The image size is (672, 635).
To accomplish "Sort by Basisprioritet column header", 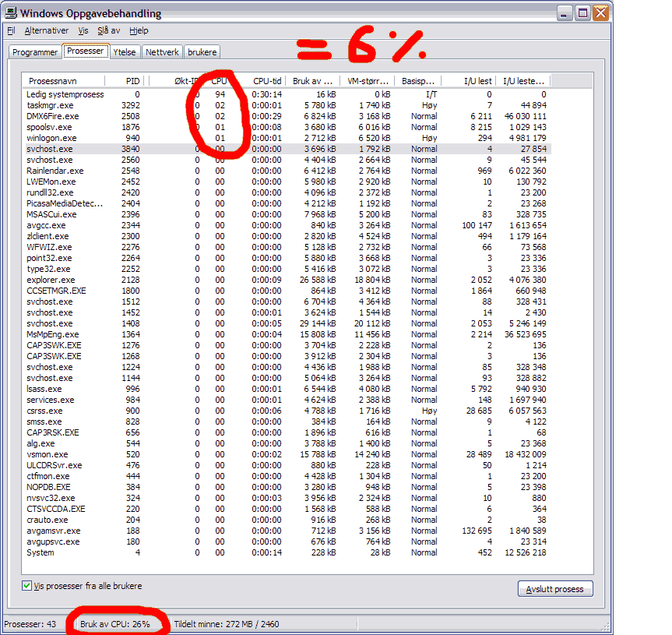I will pyautogui.click(x=418, y=80).
